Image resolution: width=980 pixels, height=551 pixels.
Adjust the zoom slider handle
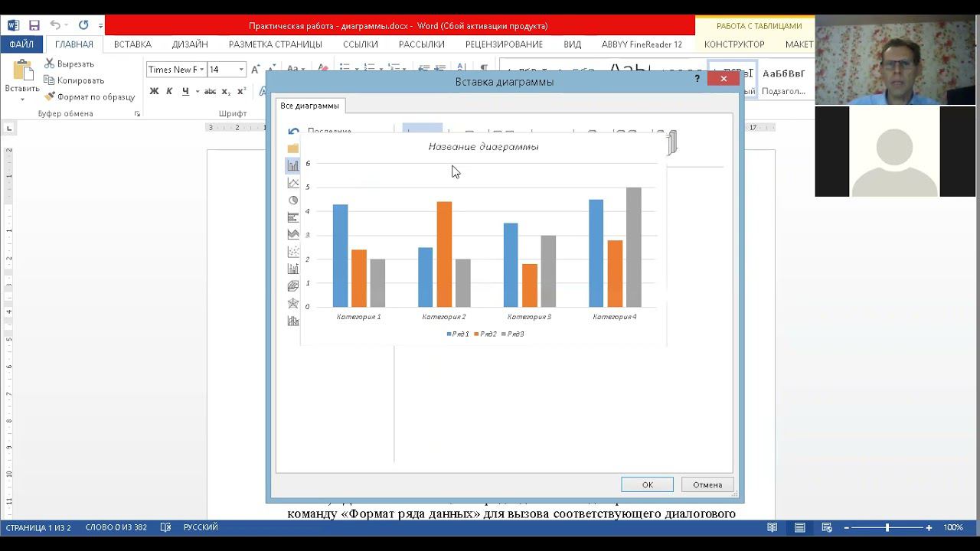(x=887, y=527)
